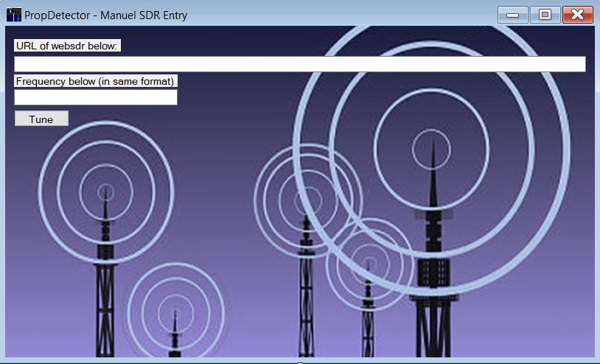Screen dimensions: 600x364
Task: Minimize the PropDetector window
Action: coord(513,15)
